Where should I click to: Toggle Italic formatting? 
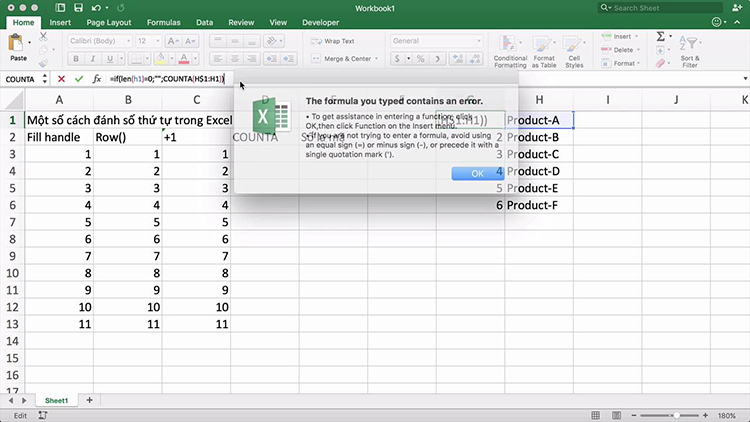point(93,58)
